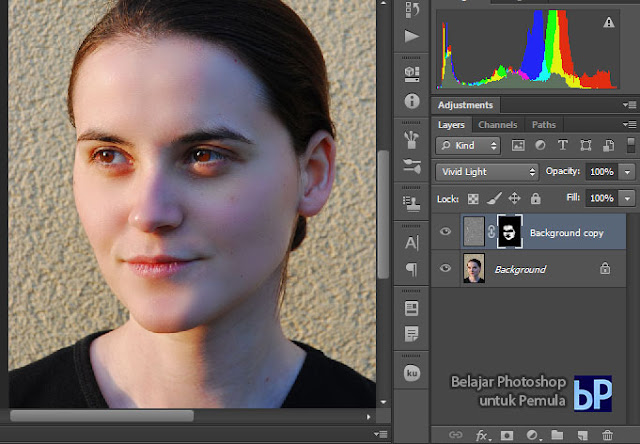Select the Background copy layer image thumbnail
Screen dimensions: 640x444
point(474,231)
